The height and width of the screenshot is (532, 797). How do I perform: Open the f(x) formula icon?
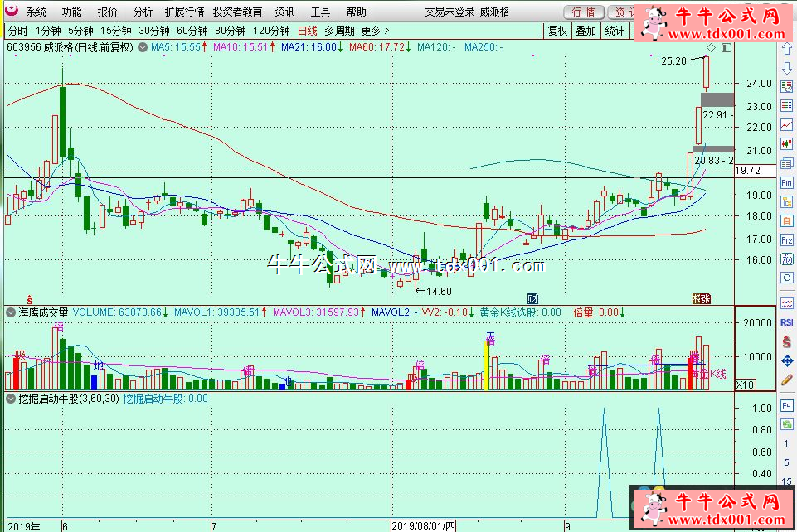786,259
